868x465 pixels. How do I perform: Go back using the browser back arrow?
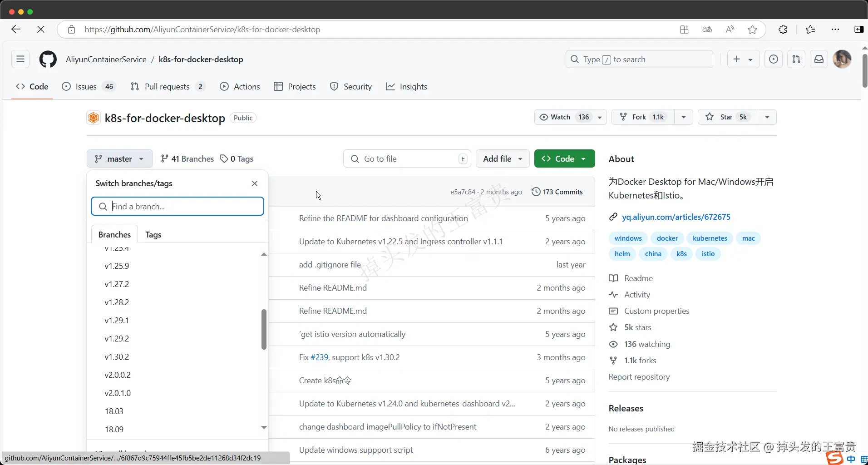(x=16, y=30)
